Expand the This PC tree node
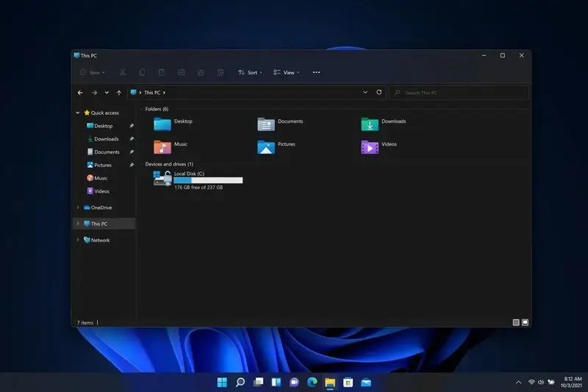This screenshot has height=392, width=588. (78, 224)
